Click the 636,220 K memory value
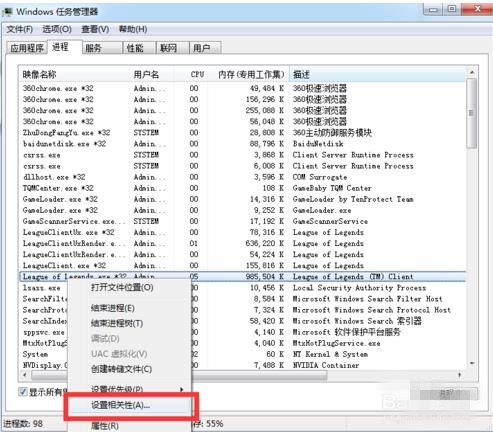The width and height of the screenshot is (493, 432). tap(265, 243)
